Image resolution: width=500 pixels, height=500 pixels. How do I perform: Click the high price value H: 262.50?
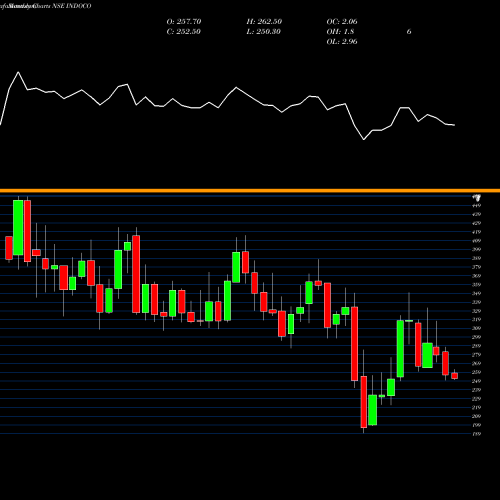pos(264,22)
